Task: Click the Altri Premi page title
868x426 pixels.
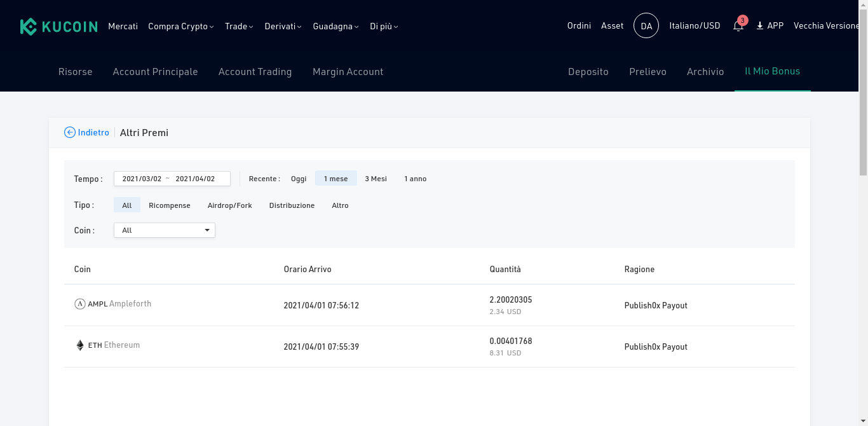Action: coord(144,132)
